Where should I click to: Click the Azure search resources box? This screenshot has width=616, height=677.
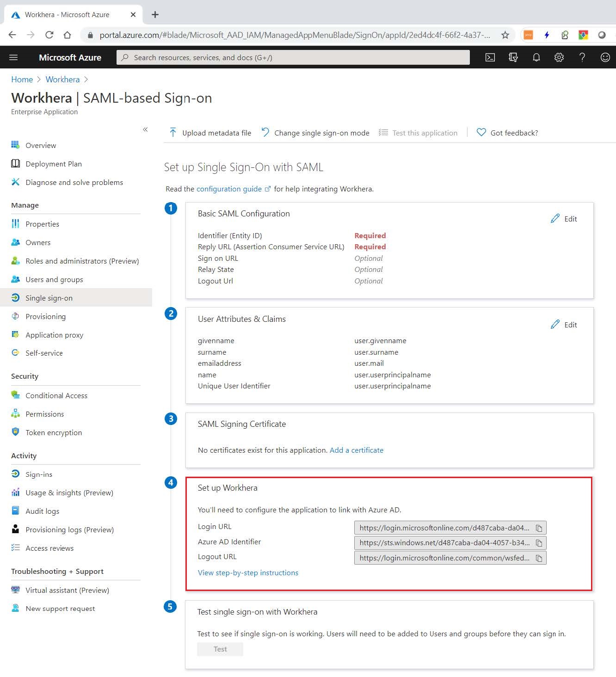tap(293, 57)
